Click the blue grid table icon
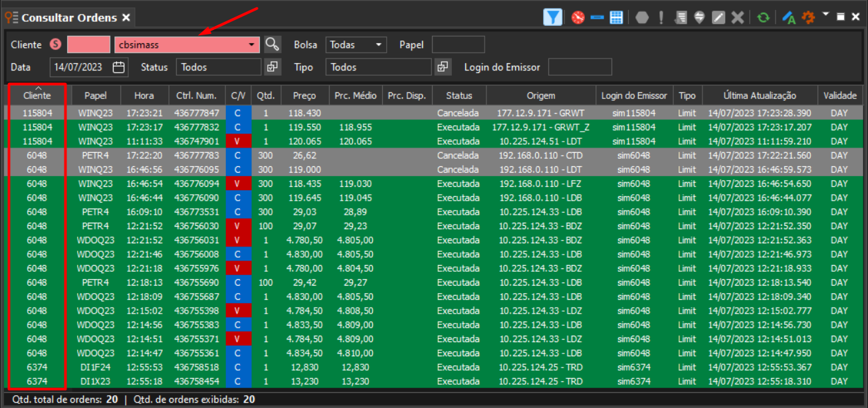This screenshot has height=408, width=868. 615,18
